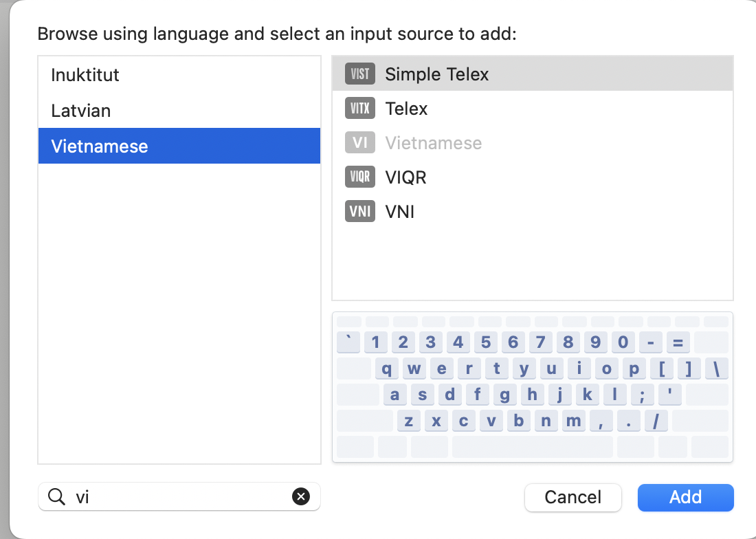This screenshot has height=539, width=756.
Task: Clear the search field with the X icon
Action: pyautogui.click(x=301, y=496)
